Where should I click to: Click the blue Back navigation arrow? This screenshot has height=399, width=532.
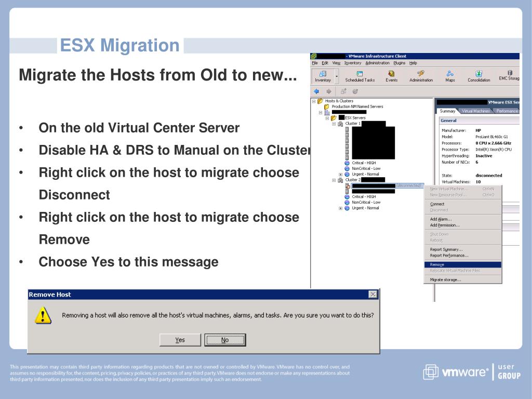coord(316,91)
